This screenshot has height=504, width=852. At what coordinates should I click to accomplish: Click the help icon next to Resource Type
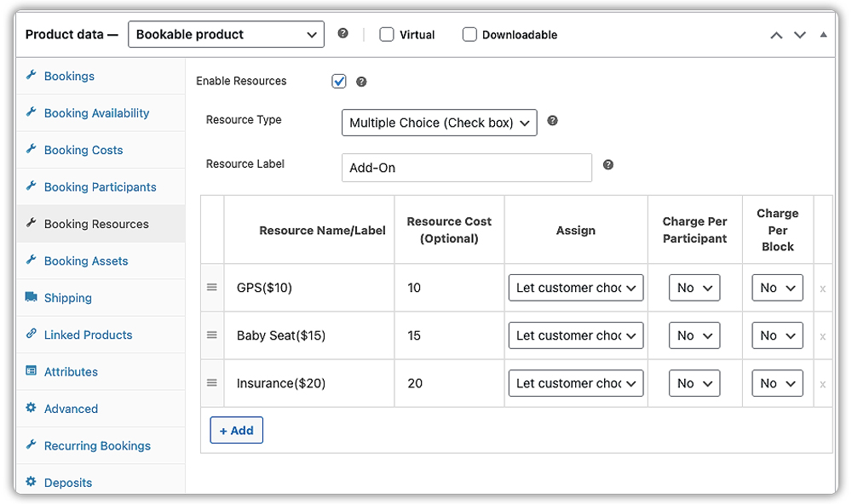pos(552,121)
